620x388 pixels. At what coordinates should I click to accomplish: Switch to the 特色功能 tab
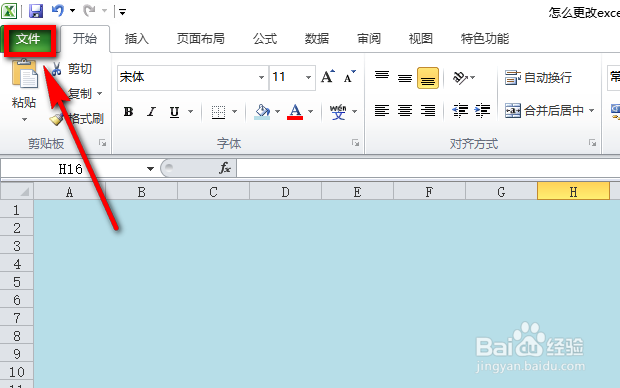pos(485,39)
